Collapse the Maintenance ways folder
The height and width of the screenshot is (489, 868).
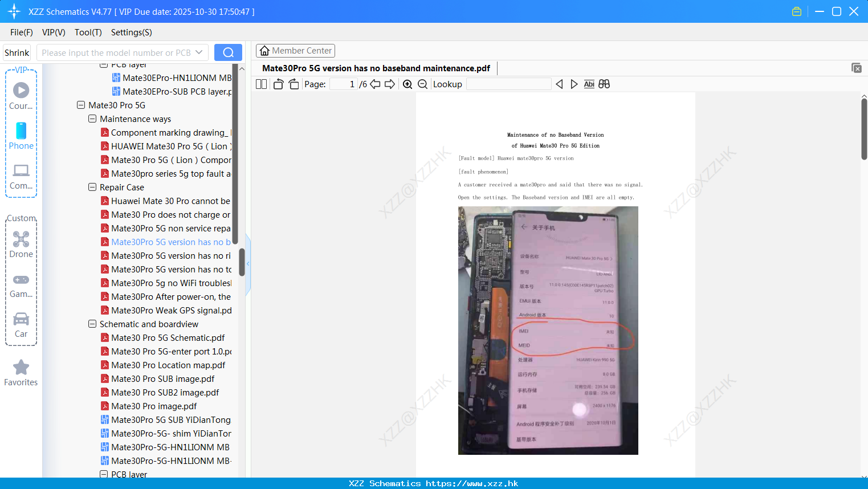pos(92,119)
